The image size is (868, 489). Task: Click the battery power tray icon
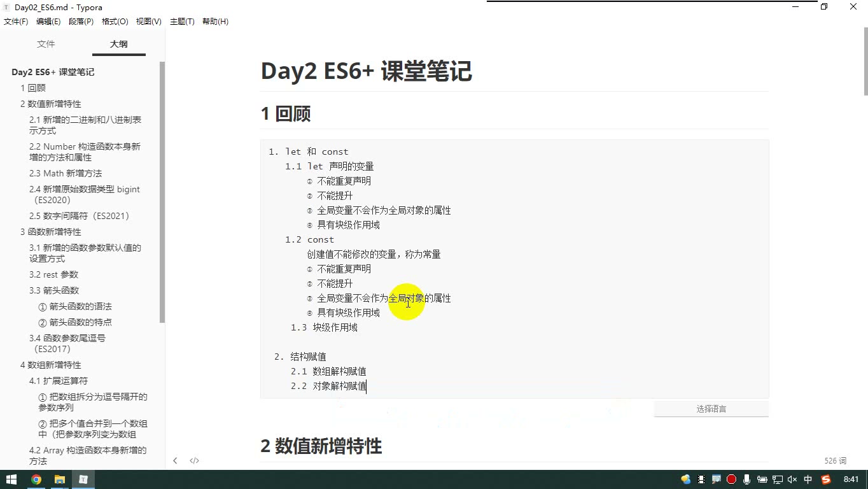[762, 479]
